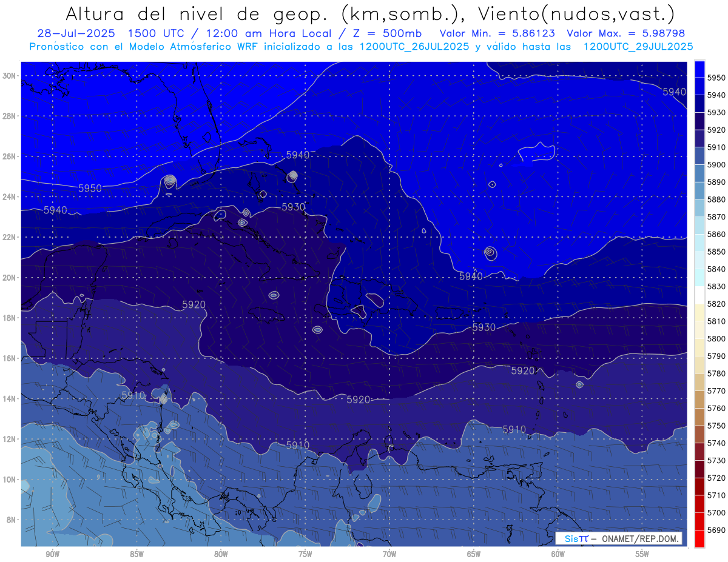This screenshot has width=728, height=562.
Task: Click the 5940 contour label under the 30N line
Action: tap(674, 92)
